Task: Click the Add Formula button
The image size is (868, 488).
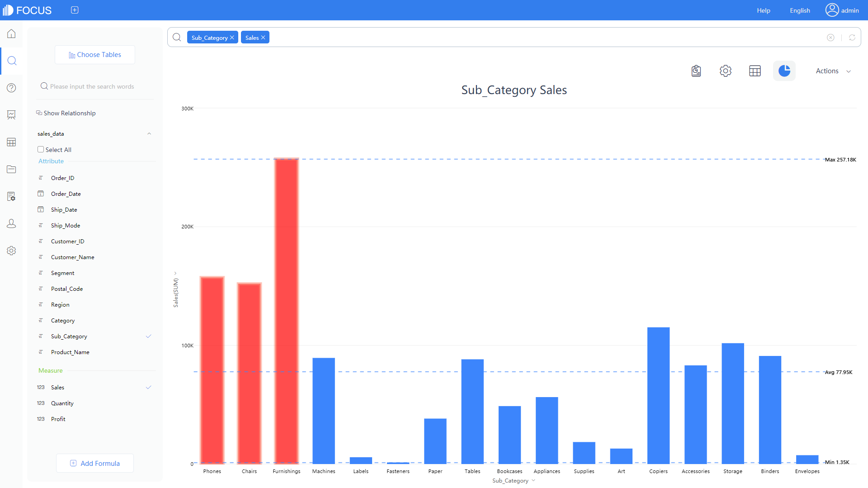Action: click(95, 463)
